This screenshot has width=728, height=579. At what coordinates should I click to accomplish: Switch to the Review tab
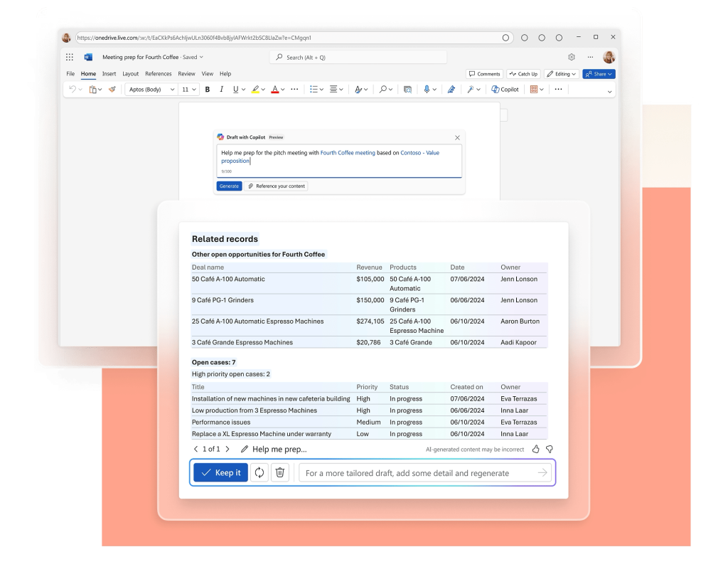click(x=187, y=74)
